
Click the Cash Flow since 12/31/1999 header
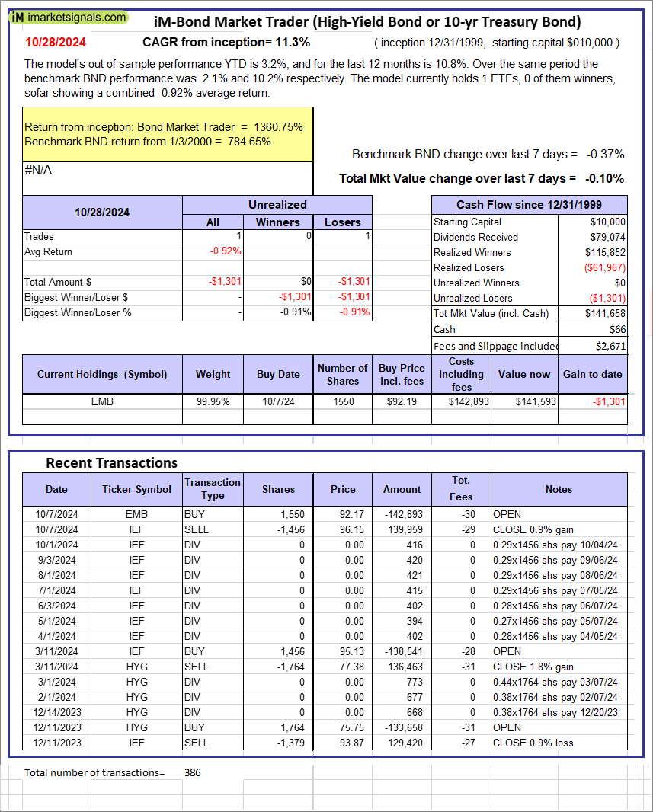tap(530, 205)
